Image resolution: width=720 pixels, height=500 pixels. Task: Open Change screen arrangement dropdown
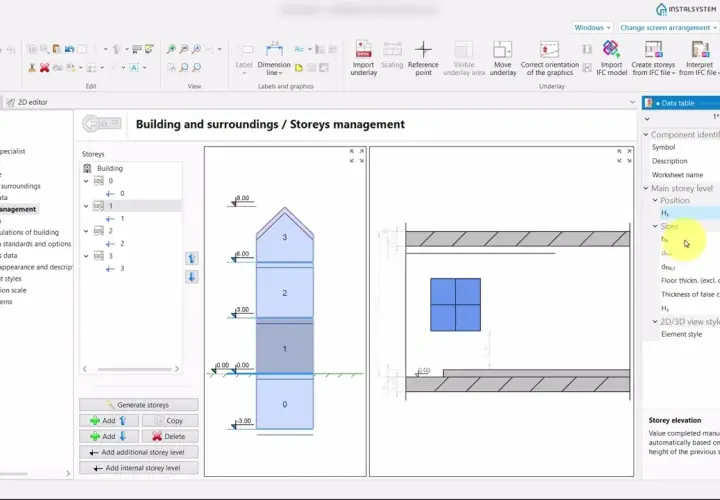[669, 28]
